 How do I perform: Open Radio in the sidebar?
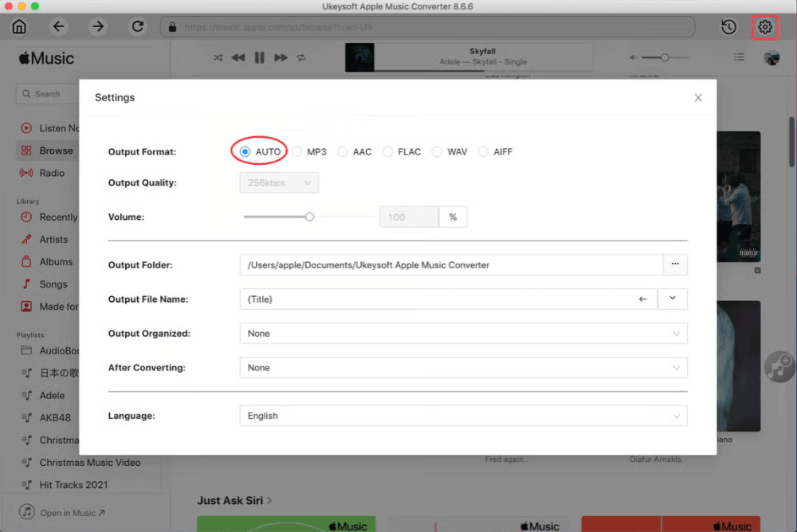[52, 173]
